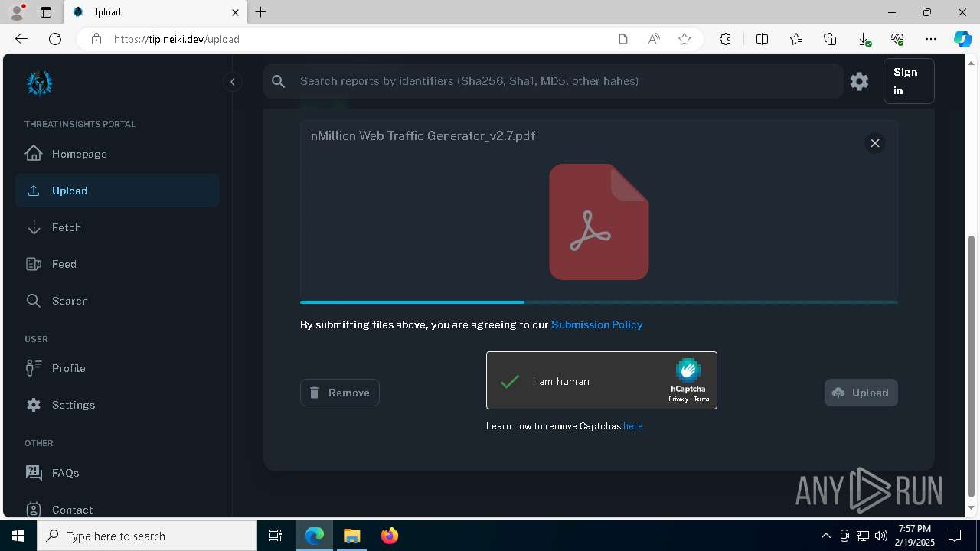
Task: Click the Feed icon in sidebar
Action: pyautogui.click(x=34, y=264)
